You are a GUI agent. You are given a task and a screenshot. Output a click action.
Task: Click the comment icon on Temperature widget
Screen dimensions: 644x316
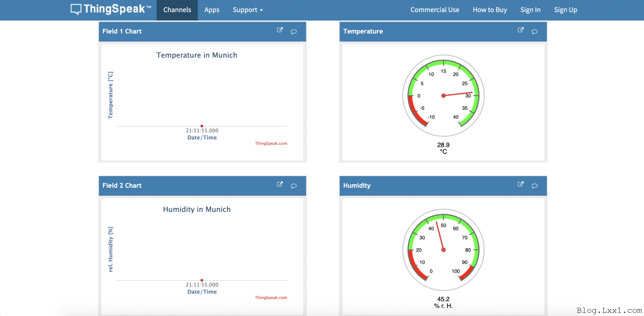pos(535,31)
